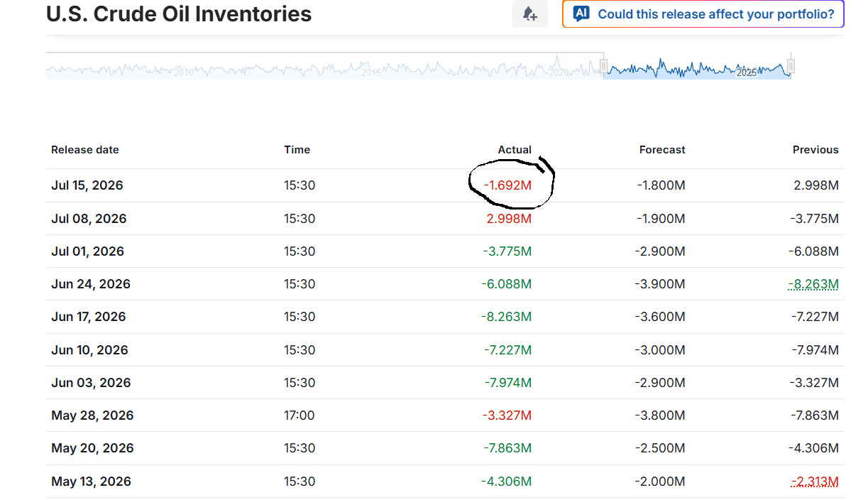Viewport: 868px width, 500px height.
Task: Click the Actual column header
Action: tap(515, 150)
